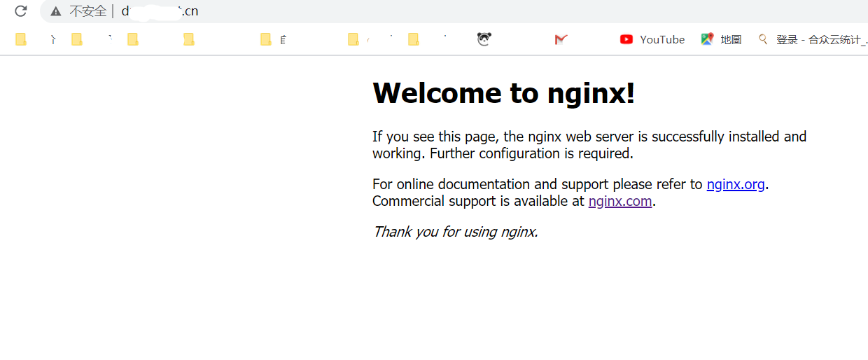Screen dimensions: 868x360
Task: Click the not-secure warning triangle icon
Action: coord(56,11)
